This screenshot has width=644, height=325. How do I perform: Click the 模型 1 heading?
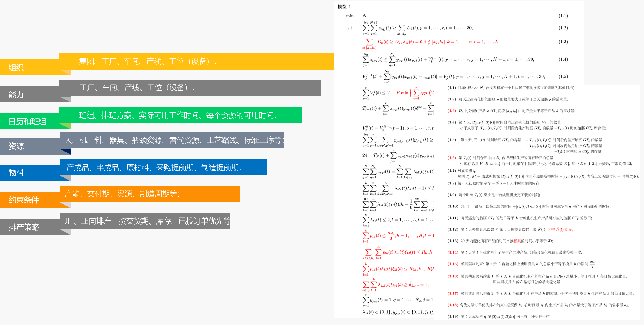tap(344, 6)
